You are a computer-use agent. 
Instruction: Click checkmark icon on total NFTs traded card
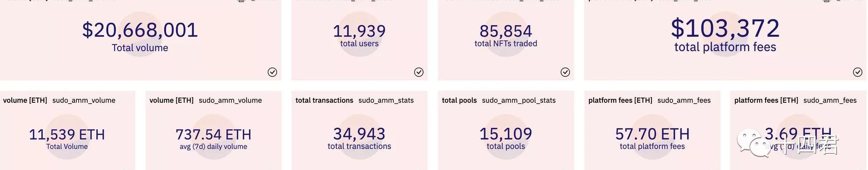click(x=565, y=72)
